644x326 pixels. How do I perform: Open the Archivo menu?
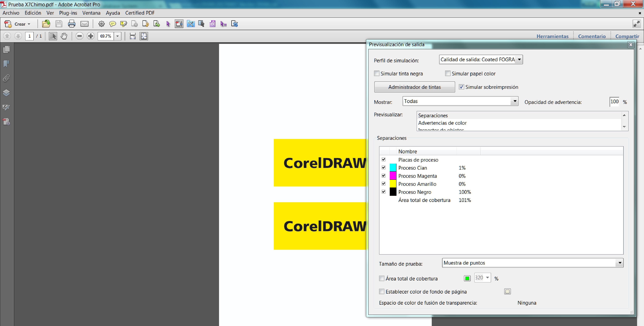click(11, 13)
